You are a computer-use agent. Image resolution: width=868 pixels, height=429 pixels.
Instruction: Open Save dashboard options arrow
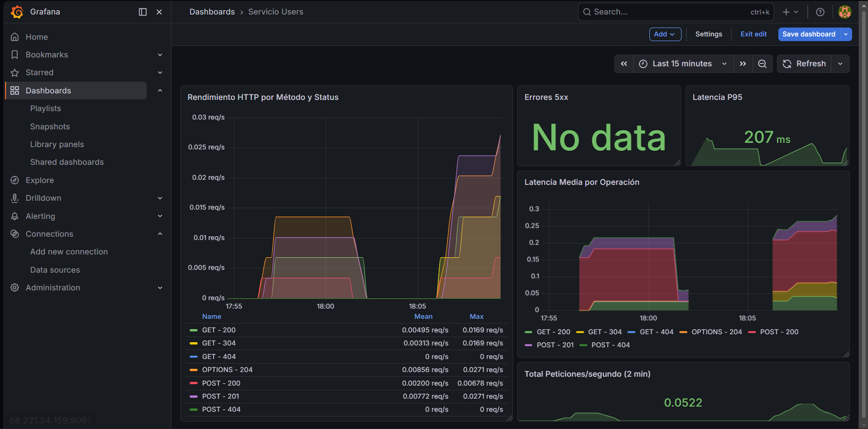click(846, 34)
